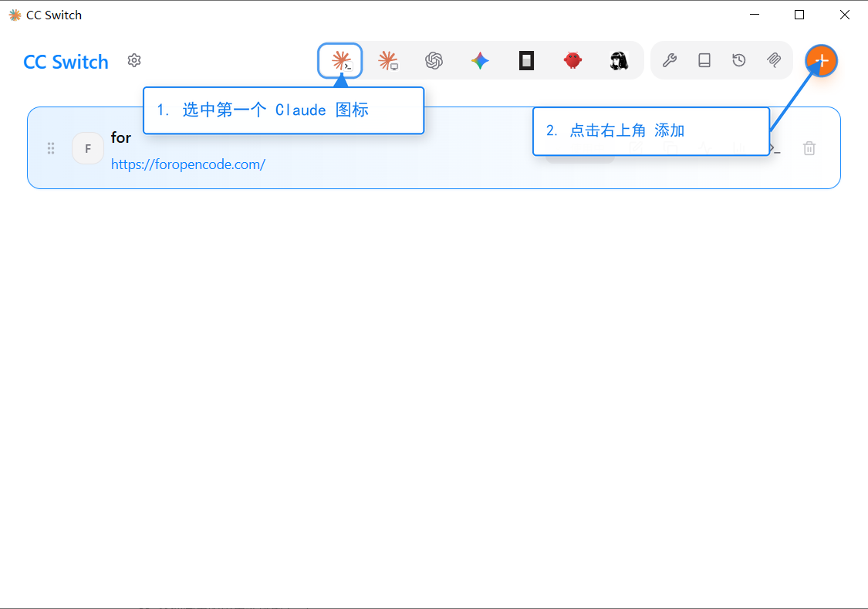
Task: Close the CC Switch window
Action: (845, 15)
